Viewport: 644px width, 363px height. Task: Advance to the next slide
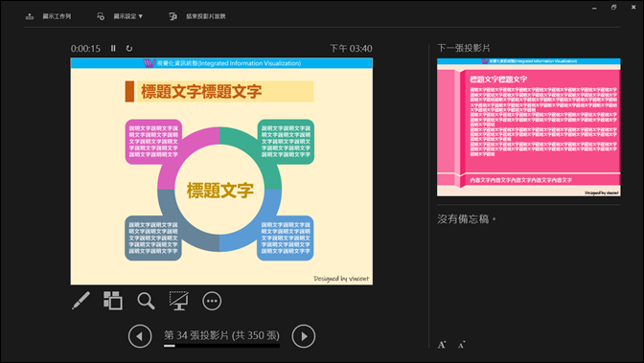304,336
